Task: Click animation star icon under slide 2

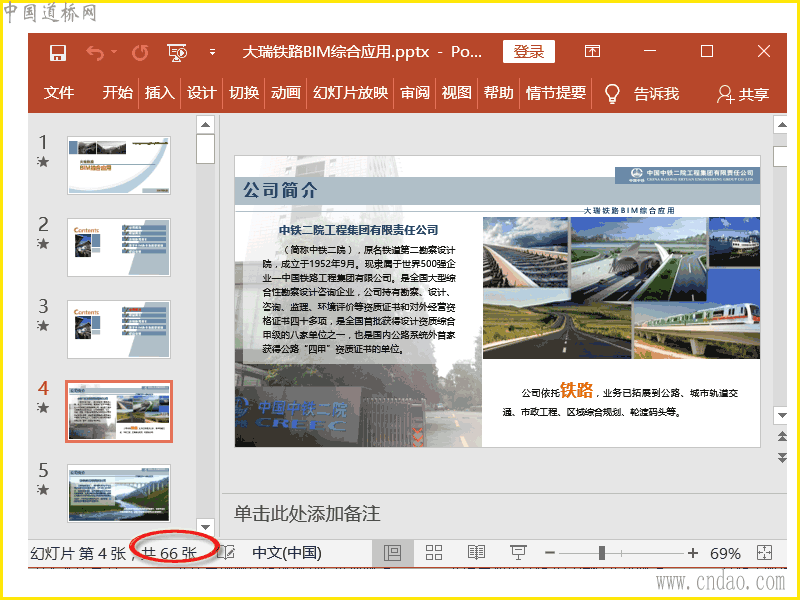Action: click(x=43, y=244)
